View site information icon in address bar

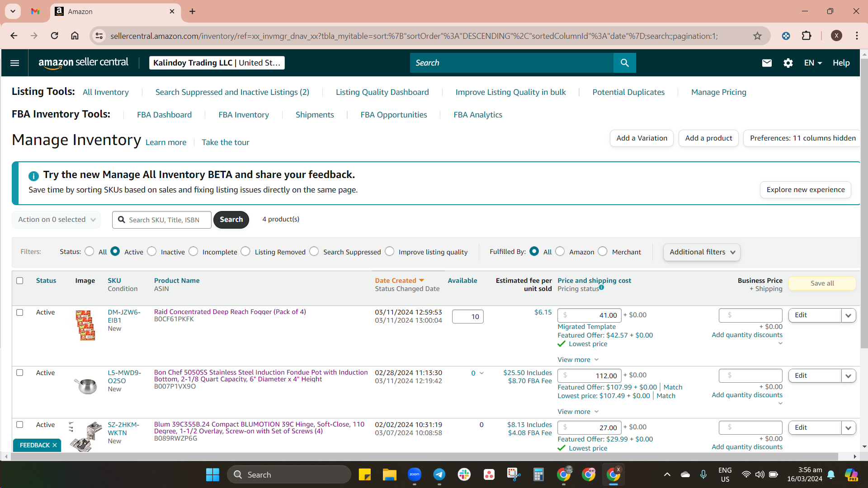(x=99, y=36)
